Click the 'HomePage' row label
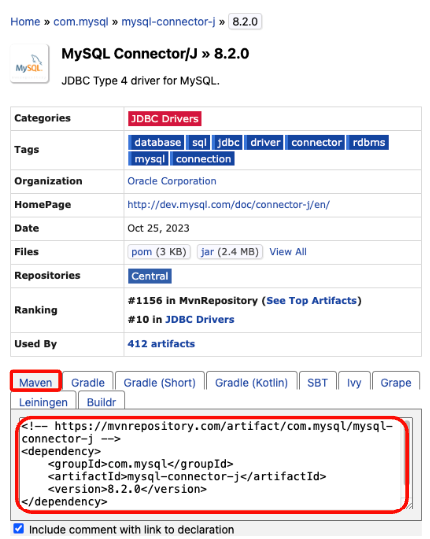The image size is (430, 539). pyautogui.click(x=43, y=205)
